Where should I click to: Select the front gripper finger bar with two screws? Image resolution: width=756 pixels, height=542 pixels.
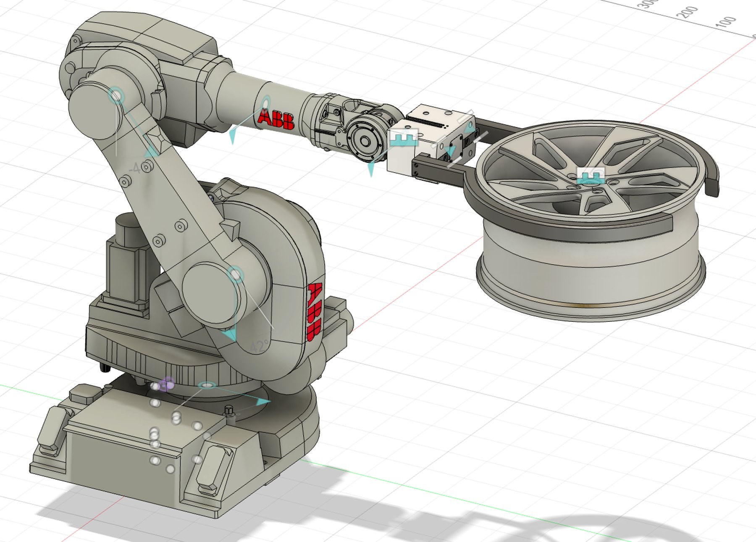tap(439, 171)
